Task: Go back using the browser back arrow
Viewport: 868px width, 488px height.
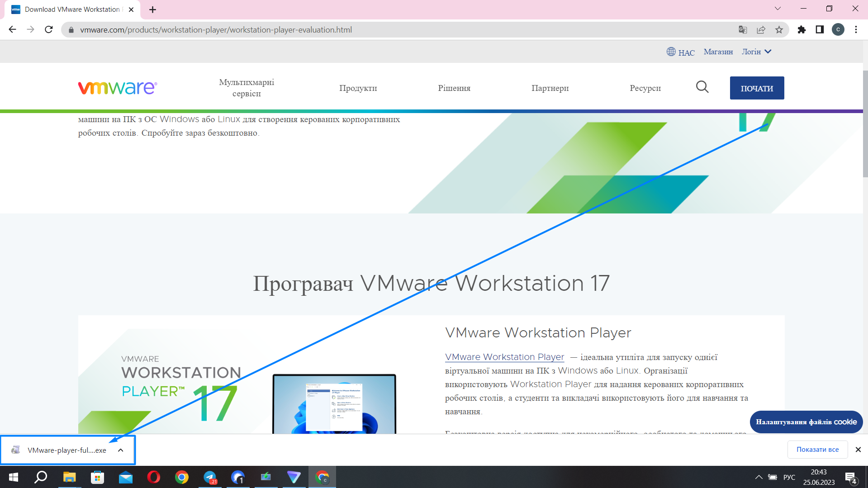Action: pyautogui.click(x=12, y=29)
